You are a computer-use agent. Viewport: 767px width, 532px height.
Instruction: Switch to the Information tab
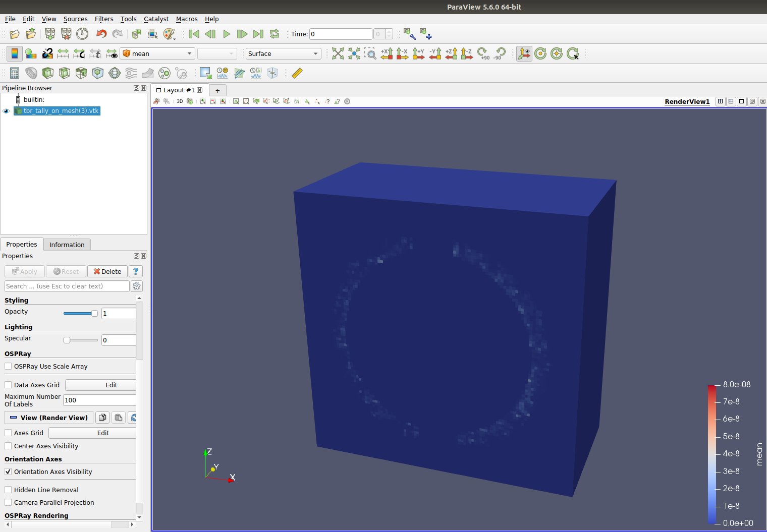click(x=67, y=244)
